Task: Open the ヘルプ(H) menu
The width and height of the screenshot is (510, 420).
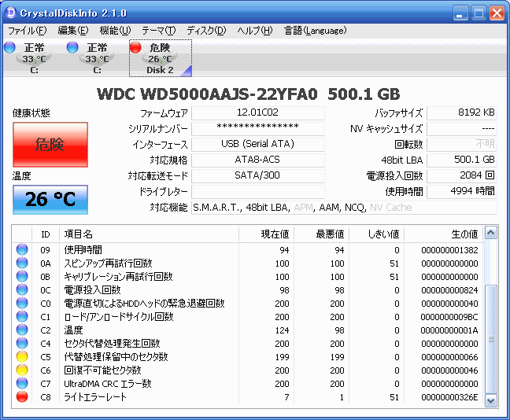Action: [255, 31]
